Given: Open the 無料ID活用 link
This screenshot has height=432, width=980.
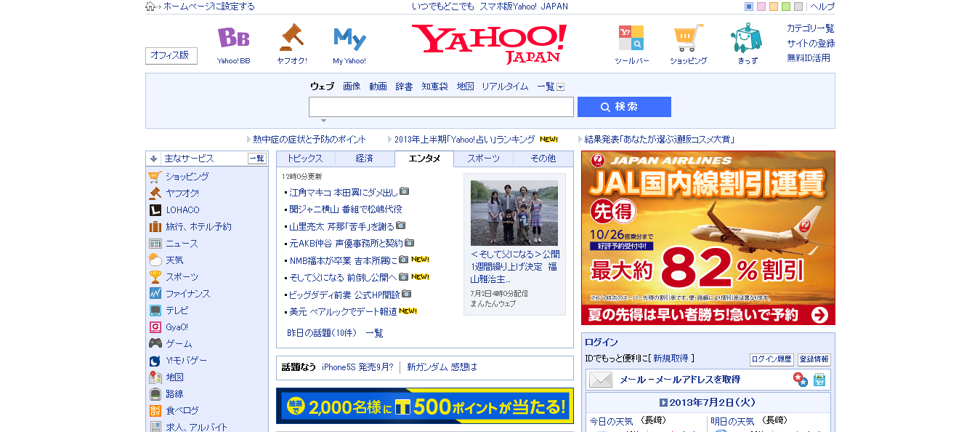Looking at the screenshot, I should pyautogui.click(x=809, y=57).
